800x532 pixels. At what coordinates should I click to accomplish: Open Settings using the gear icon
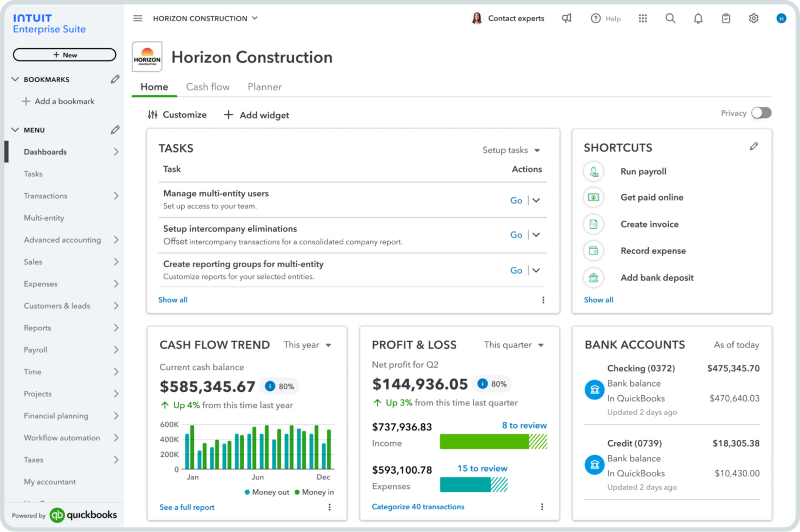(754, 18)
